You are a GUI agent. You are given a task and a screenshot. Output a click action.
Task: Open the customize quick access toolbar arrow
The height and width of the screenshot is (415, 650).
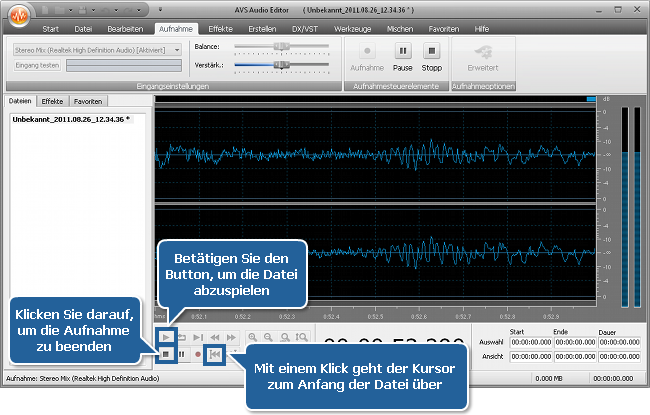[160, 10]
